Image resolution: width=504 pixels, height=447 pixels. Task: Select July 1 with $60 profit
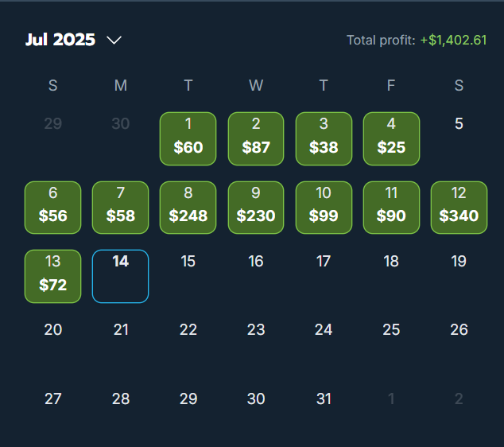[188, 138]
